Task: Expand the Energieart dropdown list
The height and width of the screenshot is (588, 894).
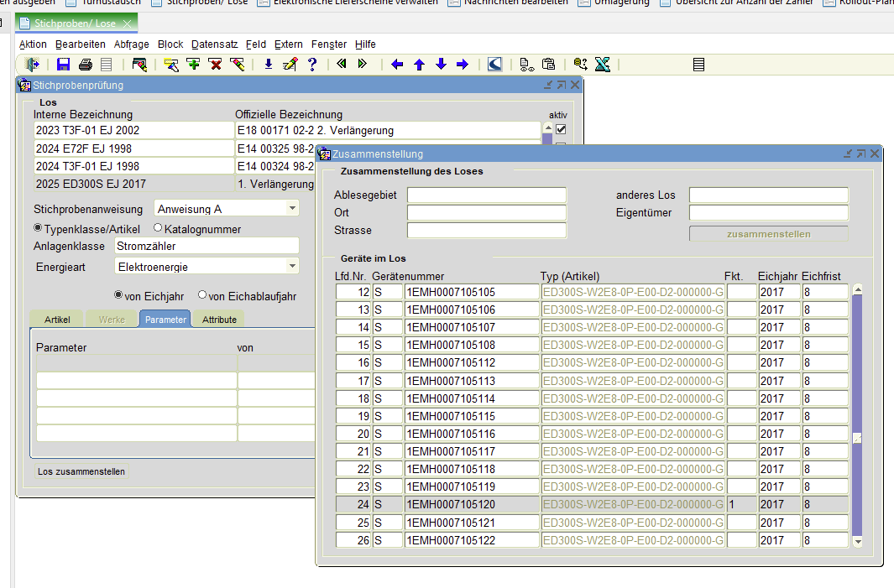Action: [x=292, y=266]
